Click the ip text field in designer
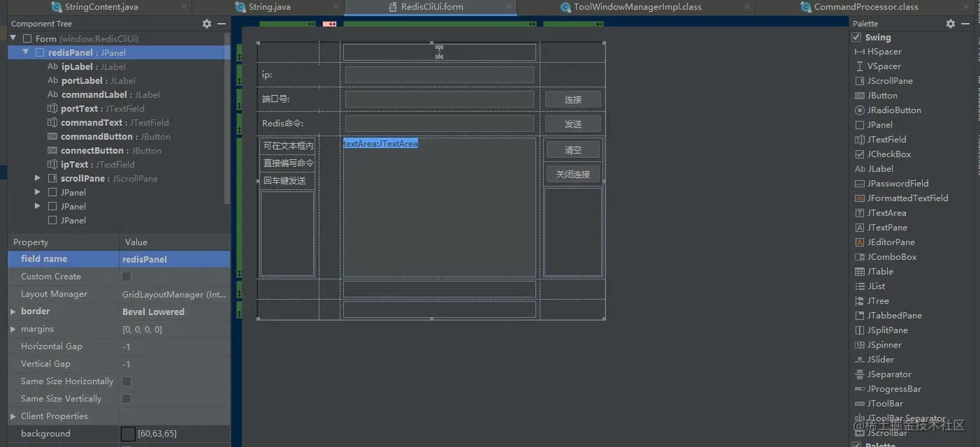 coord(440,75)
